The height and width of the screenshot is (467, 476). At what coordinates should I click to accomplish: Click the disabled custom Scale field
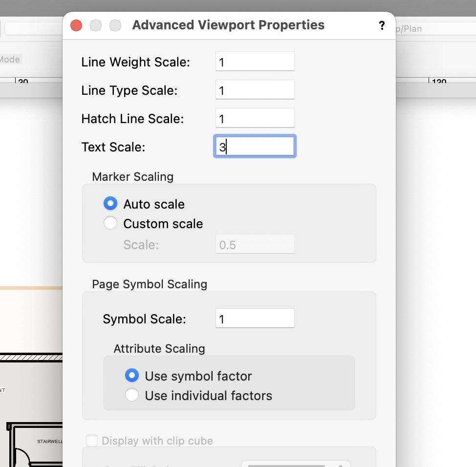coord(255,244)
